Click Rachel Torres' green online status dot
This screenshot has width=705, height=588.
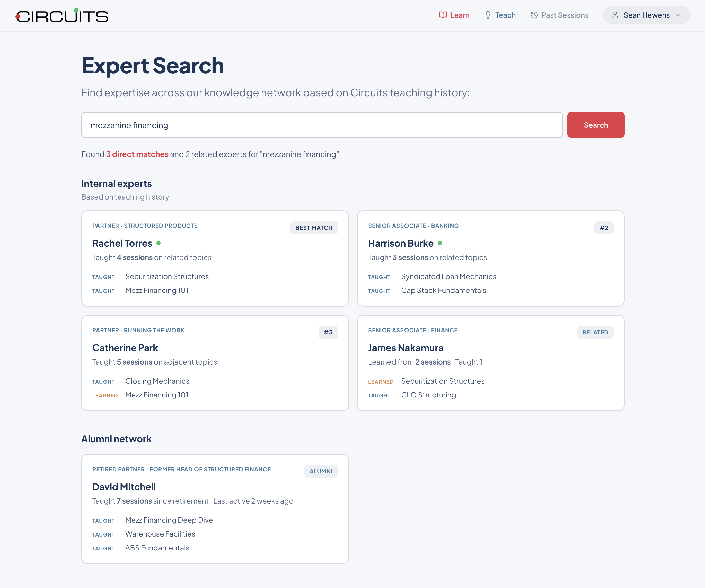point(158,243)
